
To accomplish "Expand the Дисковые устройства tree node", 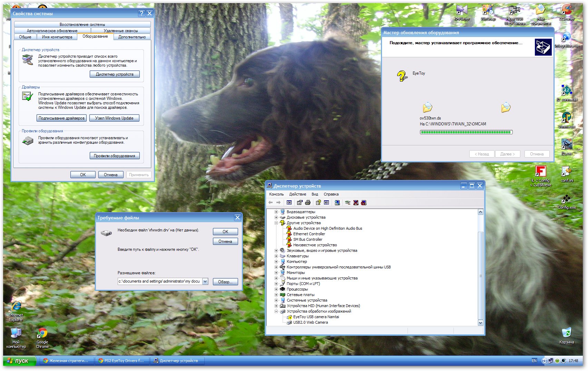I will pyautogui.click(x=276, y=218).
